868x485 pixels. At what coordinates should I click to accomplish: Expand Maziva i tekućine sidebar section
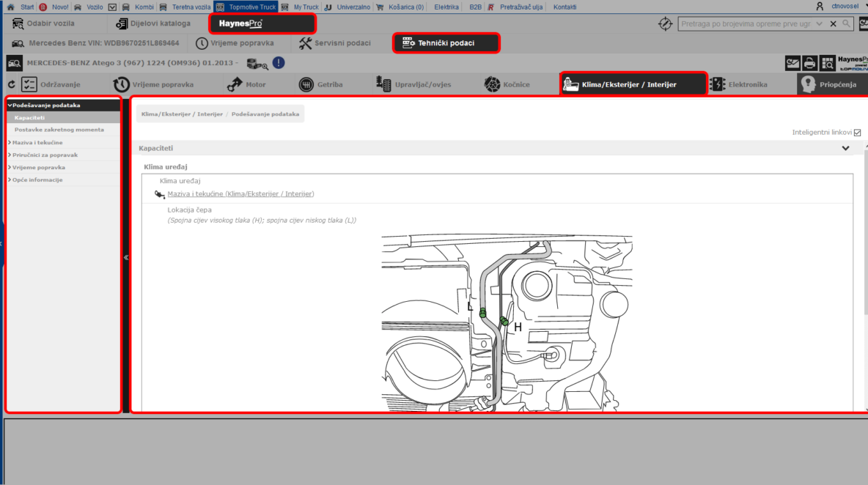(x=63, y=142)
